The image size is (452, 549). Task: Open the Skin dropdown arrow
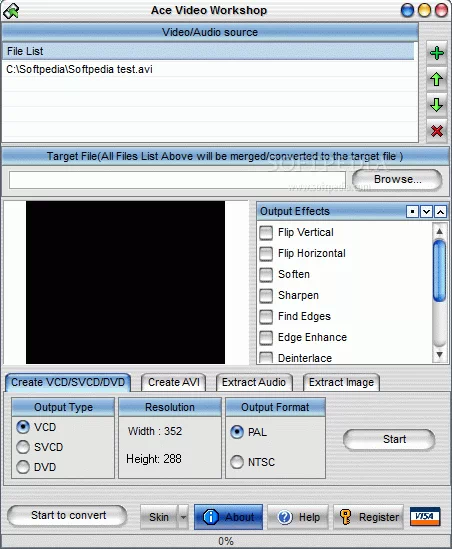coord(183,517)
